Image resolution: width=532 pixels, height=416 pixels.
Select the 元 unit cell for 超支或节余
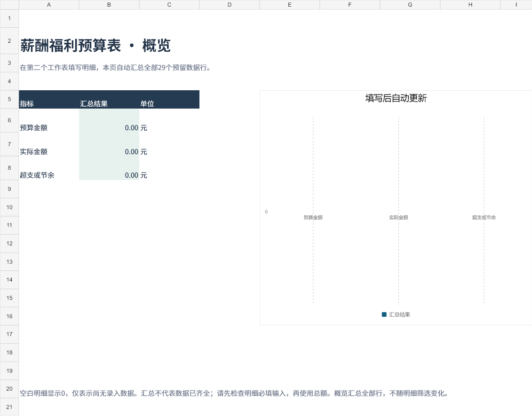click(x=169, y=168)
